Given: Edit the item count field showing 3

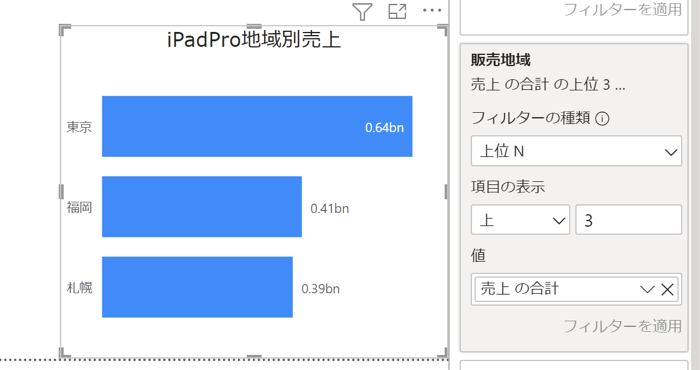Looking at the screenshot, I should [628, 220].
